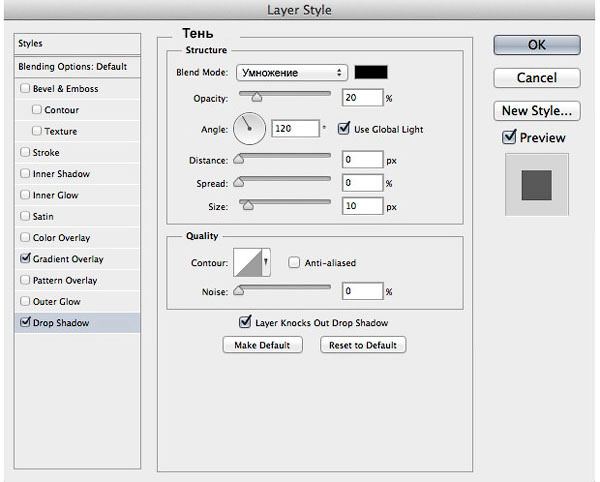Enable the Inner Shadow checkbox
600x482 pixels.
pos(25,173)
